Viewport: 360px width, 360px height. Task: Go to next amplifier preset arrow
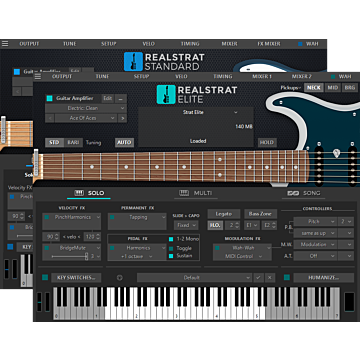pos(122,118)
